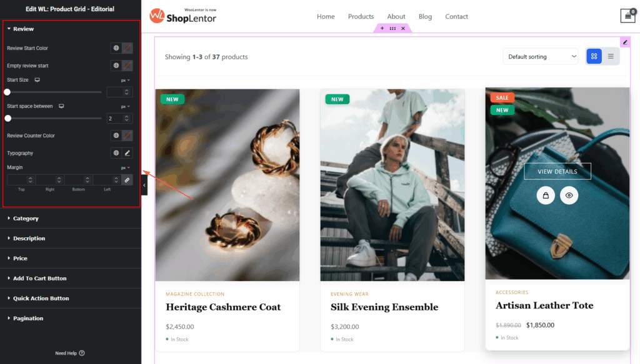
Task: Click the add section plus icon
Action: coord(382,28)
